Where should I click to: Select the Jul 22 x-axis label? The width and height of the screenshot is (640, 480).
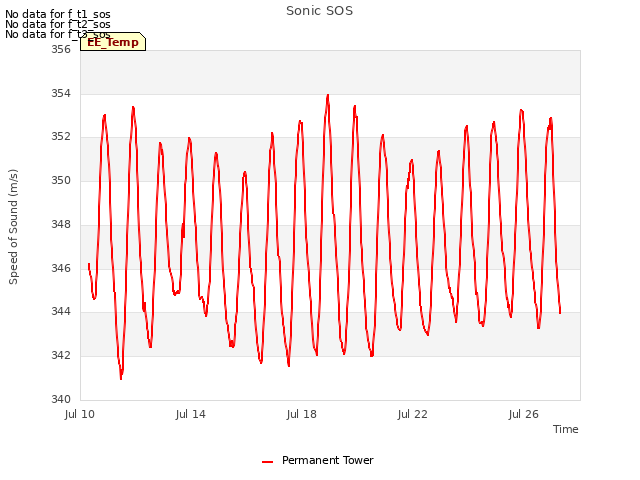(x=413, y=414)
